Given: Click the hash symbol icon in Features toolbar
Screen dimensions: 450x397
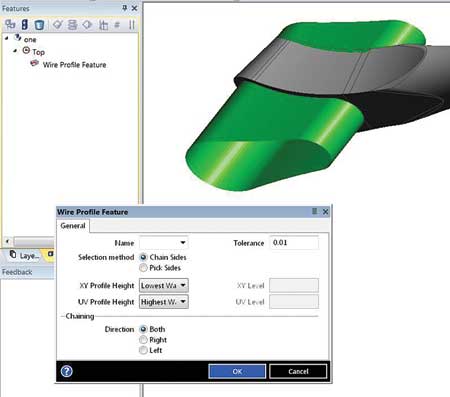Looking at the screenshot, I should (x=117, y=25).
